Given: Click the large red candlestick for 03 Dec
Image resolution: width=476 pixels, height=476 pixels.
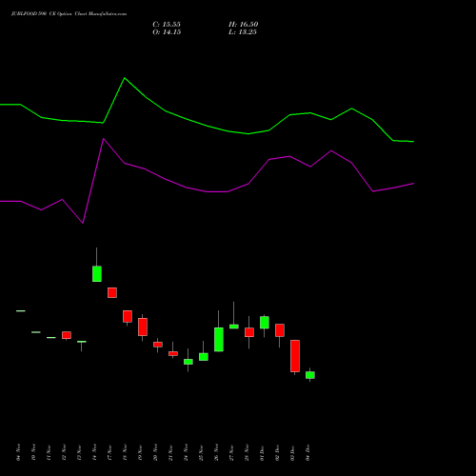Looking at the screenshot, I should 295,356.
